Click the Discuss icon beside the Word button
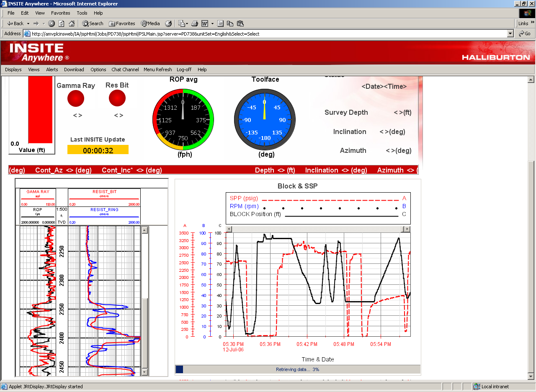Image resolution: width=536 pixels, height=392 pixels. point(220,23)
